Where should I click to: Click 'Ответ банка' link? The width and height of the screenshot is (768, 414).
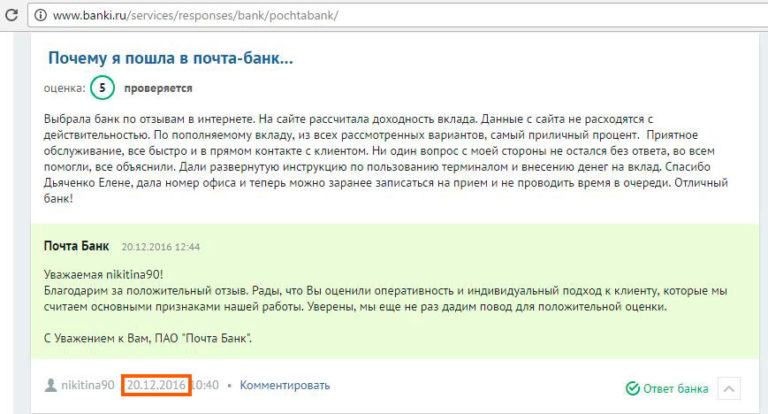coord(675,389)
